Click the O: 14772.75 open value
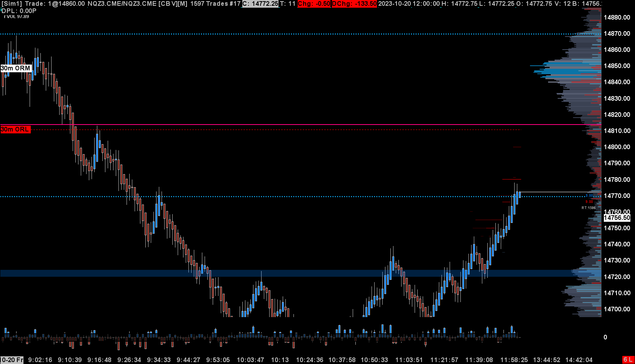The width and height of the screenshot is (635, 364). (534, 4)
